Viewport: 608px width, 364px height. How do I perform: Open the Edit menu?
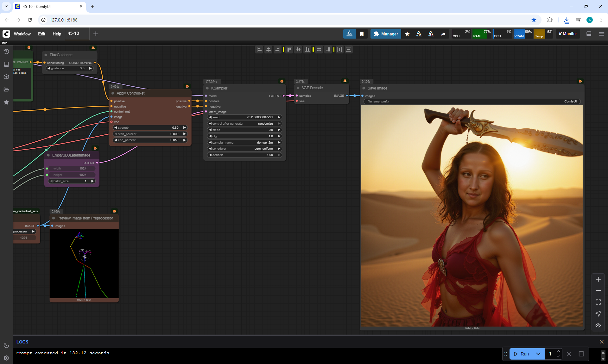coord(41,34)
